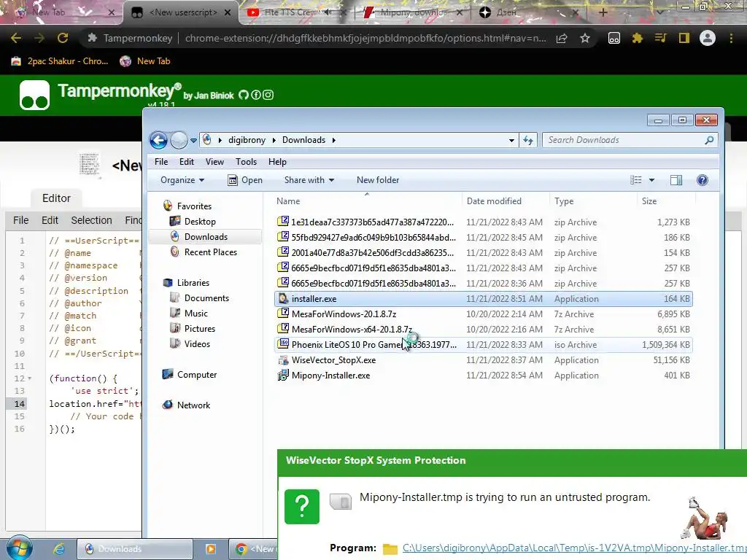Click the Explorer back navigation arrow
This screenshot has height=560, width=747.
[x=158, y=140]
